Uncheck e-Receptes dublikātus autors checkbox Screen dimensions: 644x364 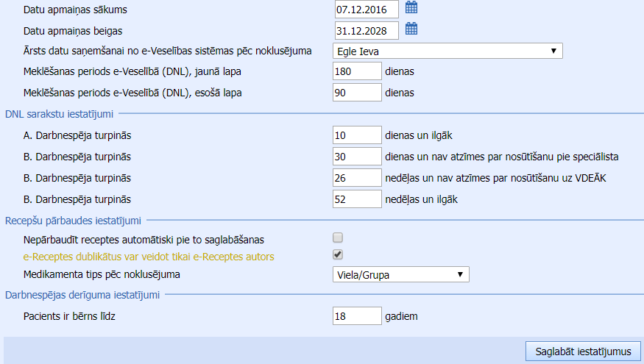(338, 255)
